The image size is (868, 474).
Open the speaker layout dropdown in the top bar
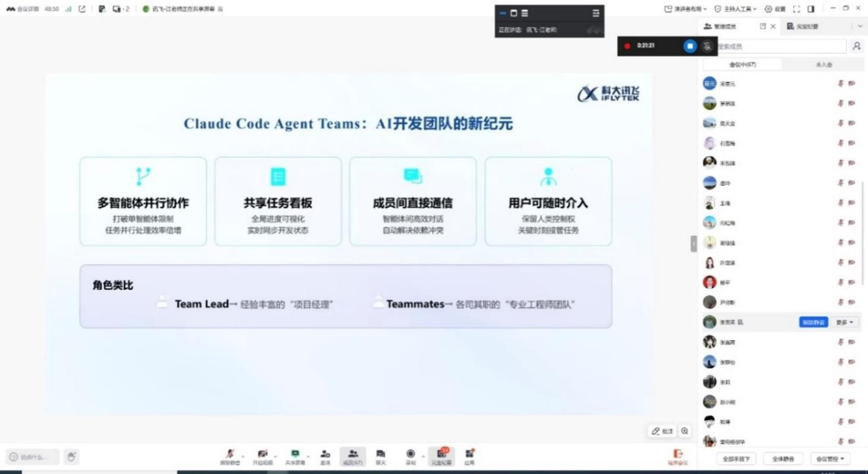(685, 9)
